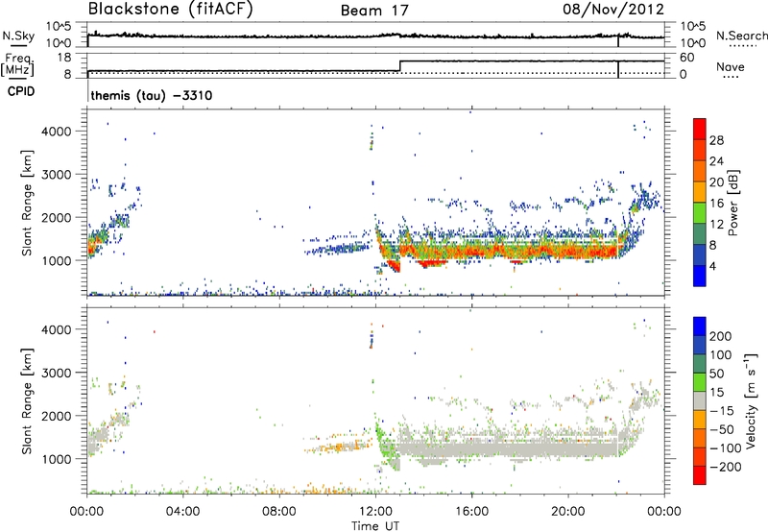Image resolution: width=768 pixels, height=532 pixels.
Task: Click the -100 label on Velocity colorbar
Action: (x=726, y=448)
